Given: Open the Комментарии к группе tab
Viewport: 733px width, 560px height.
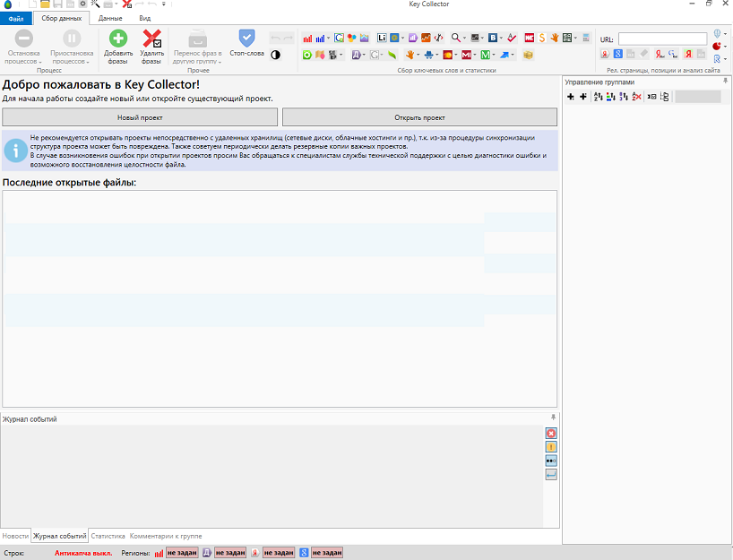Looking at the screenshot, I should click(166, 536).
